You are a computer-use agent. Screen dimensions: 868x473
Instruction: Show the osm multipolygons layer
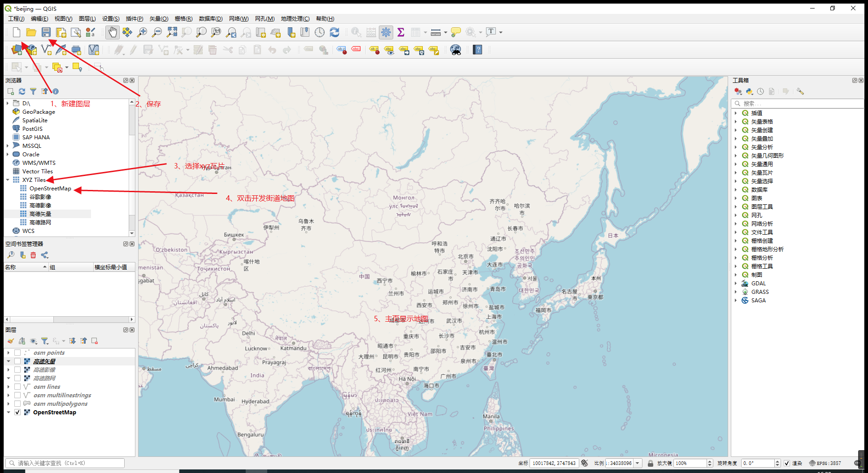(x=17, y=404)
